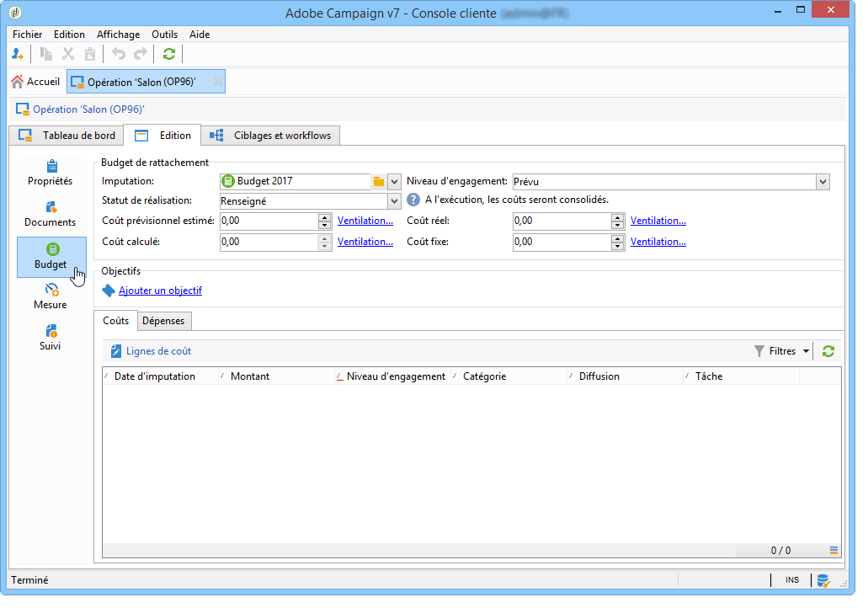
Task: Click the Lignes de coût edit icon
Action: point(115,351)
